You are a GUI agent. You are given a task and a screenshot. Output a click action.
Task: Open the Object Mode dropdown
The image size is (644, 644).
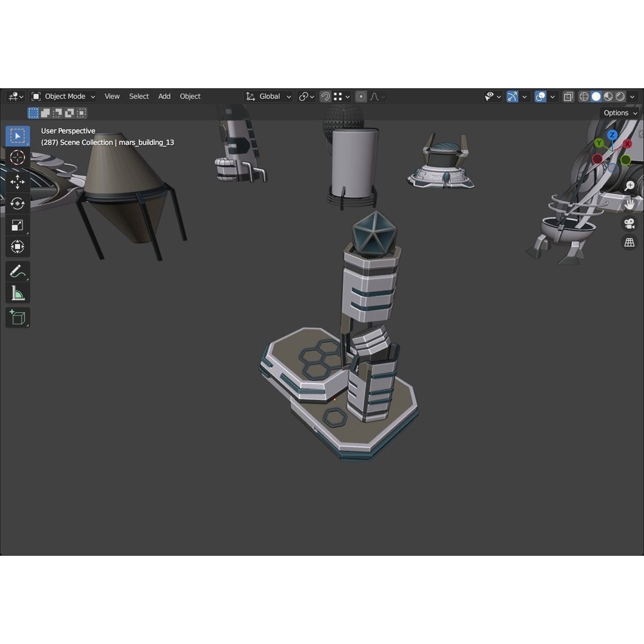pos(63,96)
